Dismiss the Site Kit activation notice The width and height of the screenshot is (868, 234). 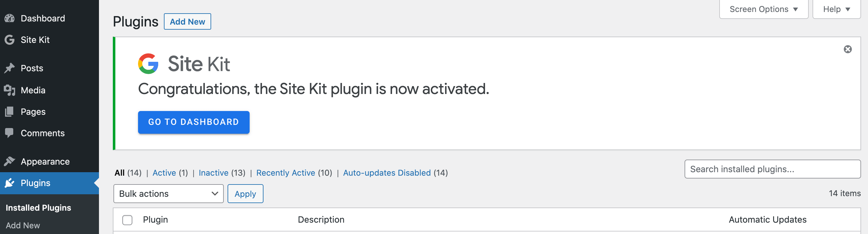pos(848,50)
